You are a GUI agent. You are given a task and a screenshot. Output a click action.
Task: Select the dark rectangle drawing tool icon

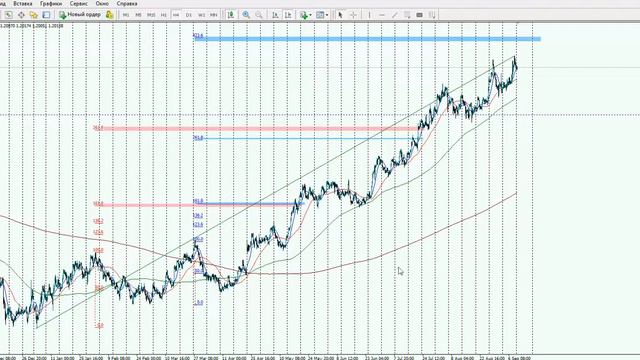[420, 15]
